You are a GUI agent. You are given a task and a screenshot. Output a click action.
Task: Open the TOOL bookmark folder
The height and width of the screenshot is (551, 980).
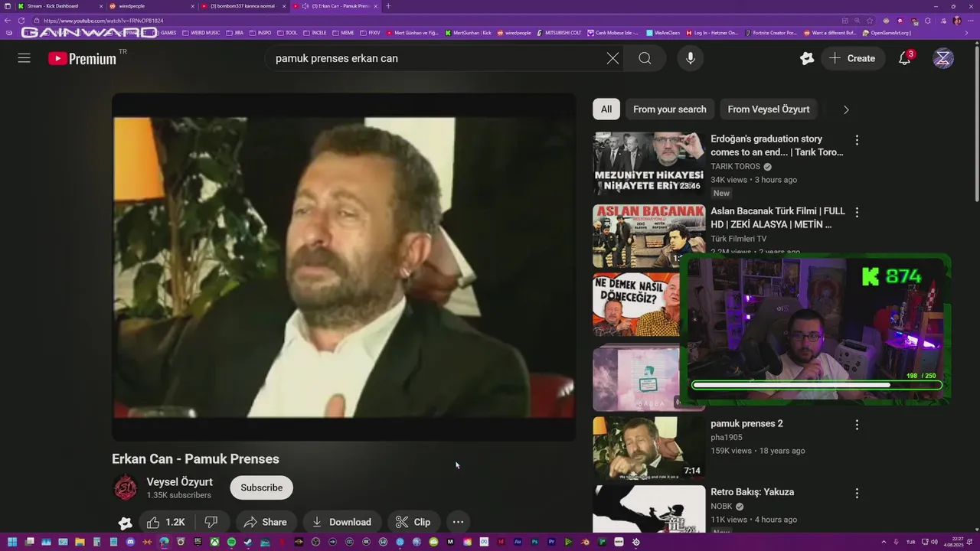(286, 33)
